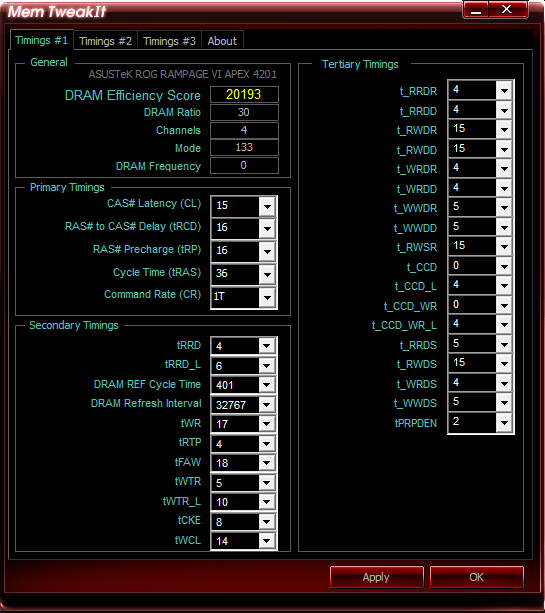This screenshot has height=613, width=545.
Task: Click the DRAM Efficiency Score label
Action: (x=133, y=95)
